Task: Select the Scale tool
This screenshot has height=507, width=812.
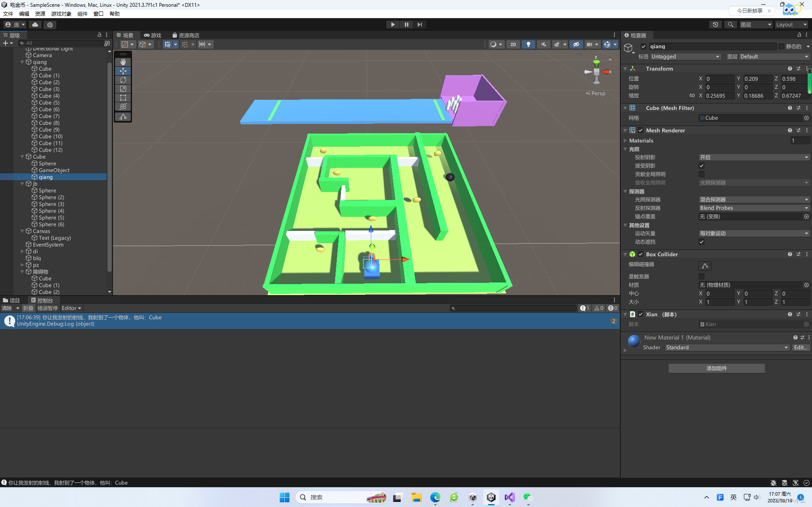Action: 123,89
